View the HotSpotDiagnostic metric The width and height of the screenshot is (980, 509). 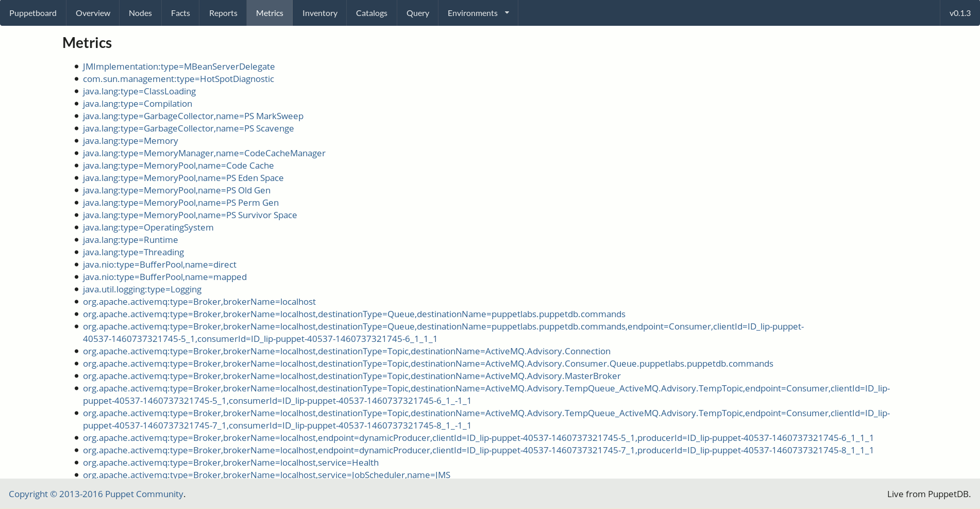[x=178, y=79]
